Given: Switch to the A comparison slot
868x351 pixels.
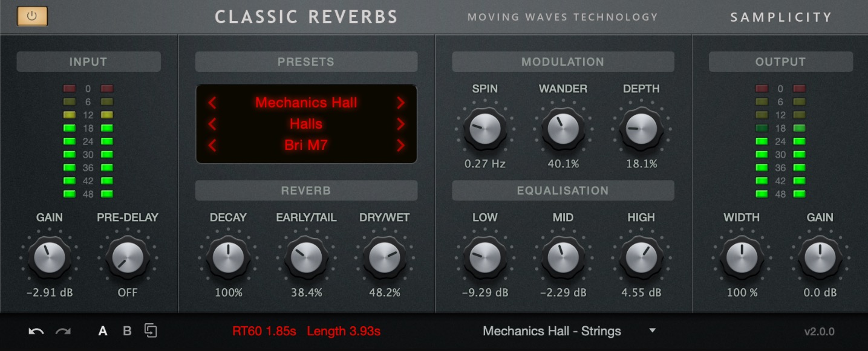Looking at the screenshot, I should [103, 331].
